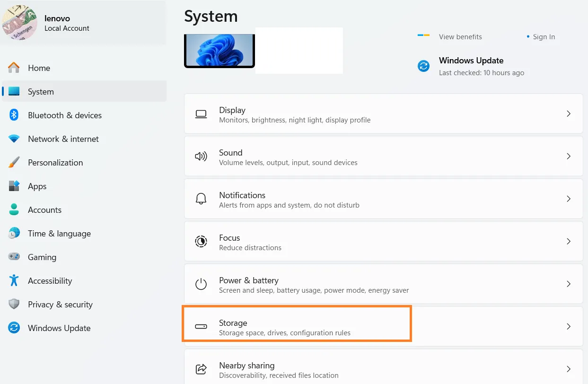This screenshot has height=384, width=588.
Task: Select the Nearby sharing icon
Action: tap(201, 369)
